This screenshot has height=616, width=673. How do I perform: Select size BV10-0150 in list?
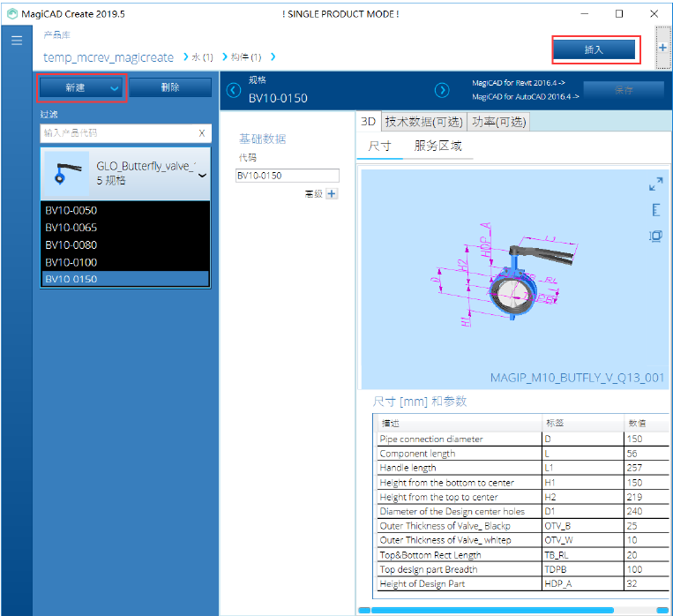125,279
